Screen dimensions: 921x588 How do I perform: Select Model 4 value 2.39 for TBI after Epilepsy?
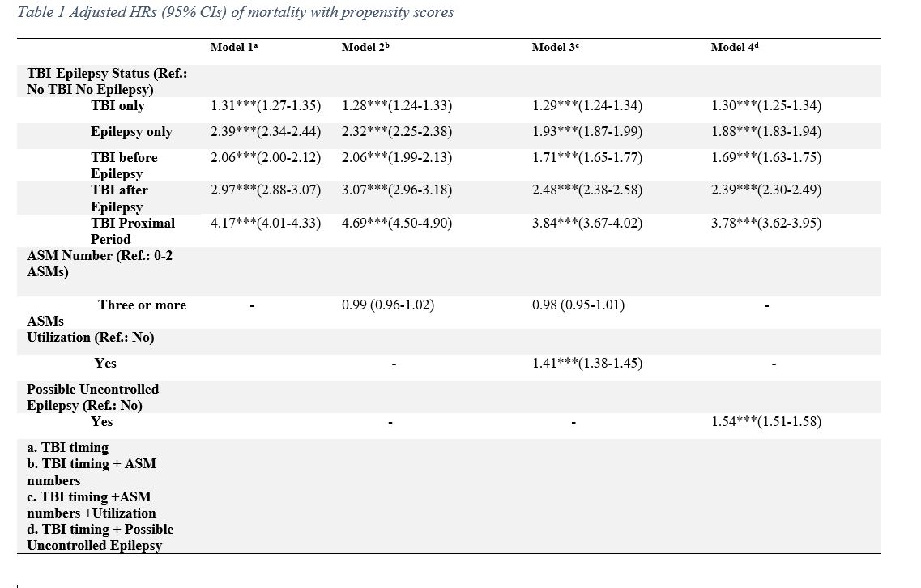coord(766,190)
